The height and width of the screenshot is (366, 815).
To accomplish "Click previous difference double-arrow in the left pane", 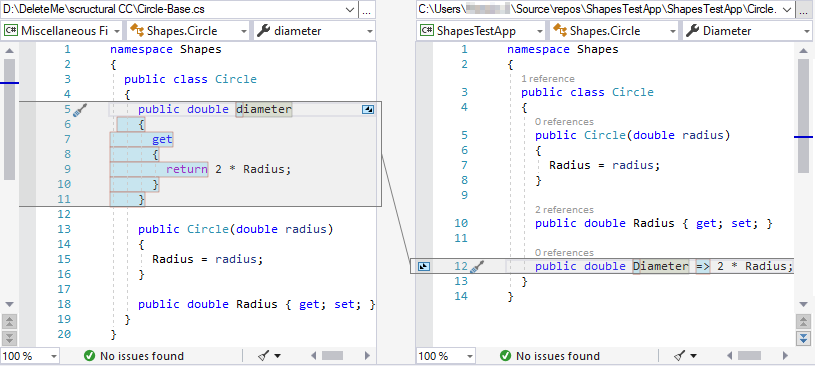I will (x=10, y=322).
